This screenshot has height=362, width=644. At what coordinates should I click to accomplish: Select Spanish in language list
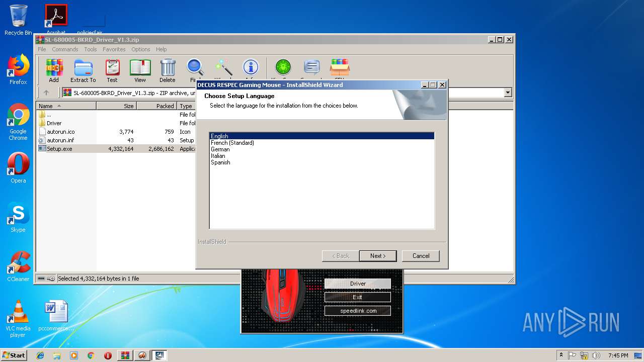[x=322, y=162]
